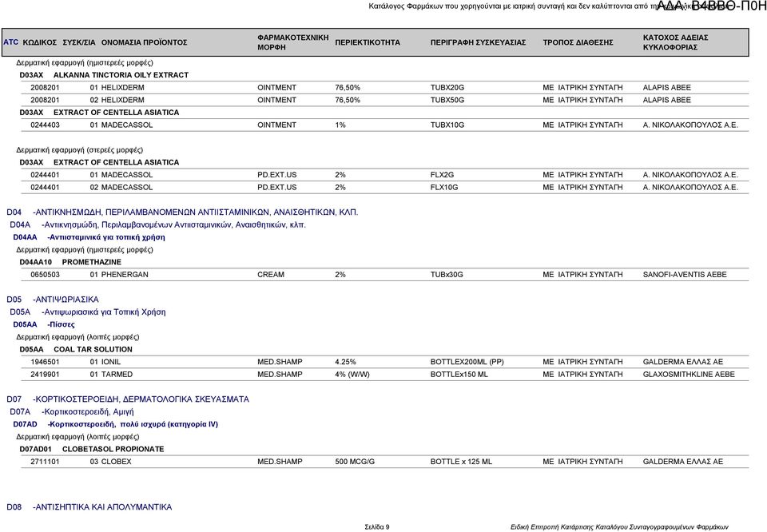Click the 4.25% content value
Screen dimensions: 767x532
[x=345, y=362]
